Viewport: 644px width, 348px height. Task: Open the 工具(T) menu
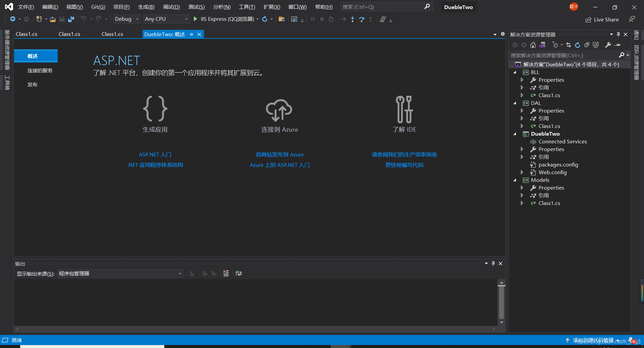coord(247,7)
